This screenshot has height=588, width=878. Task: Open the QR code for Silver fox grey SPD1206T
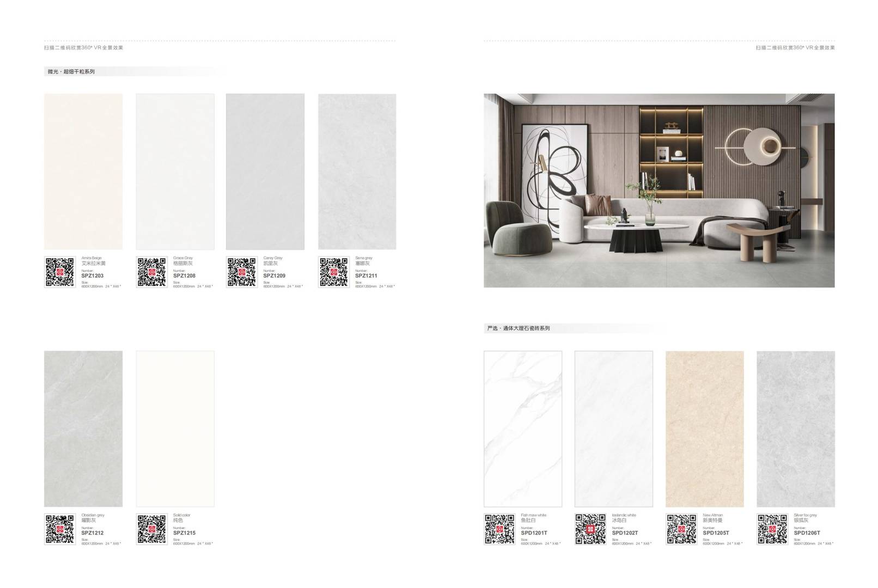(772, 529)
